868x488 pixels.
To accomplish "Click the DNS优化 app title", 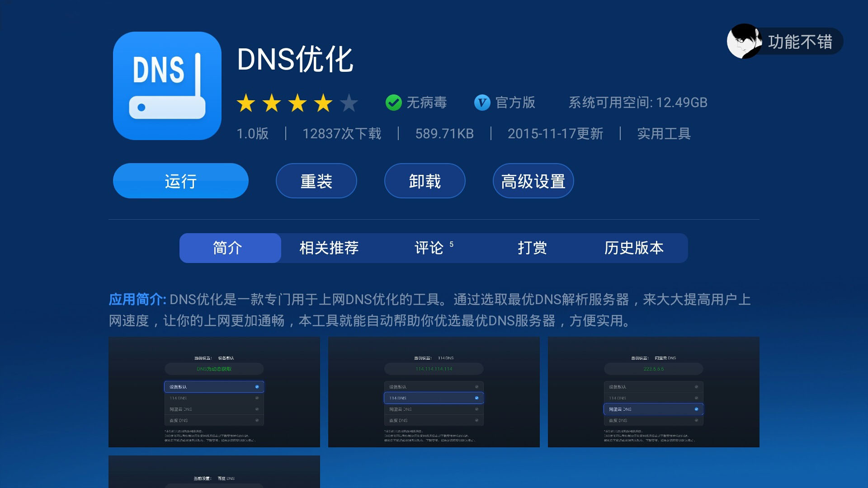I will click(295, 59).
